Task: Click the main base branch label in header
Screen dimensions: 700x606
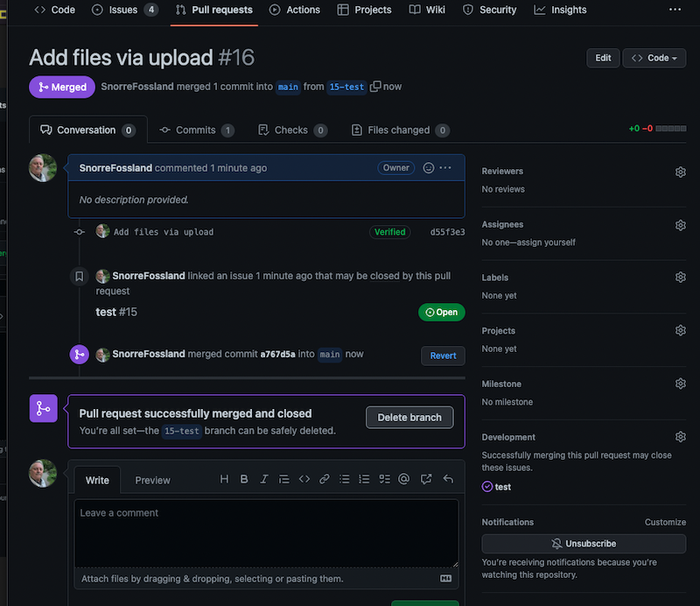Action: pyautogui.click(x=288, y=88)
